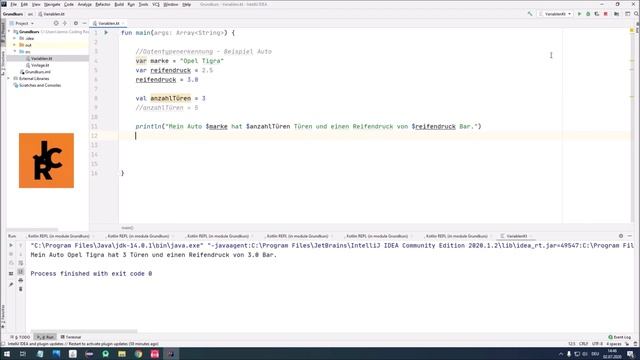Image resolution: width=640 pixels, height=360 pixels.
Task: Open File Explorer from the taskbar
Action: point(122,354)
